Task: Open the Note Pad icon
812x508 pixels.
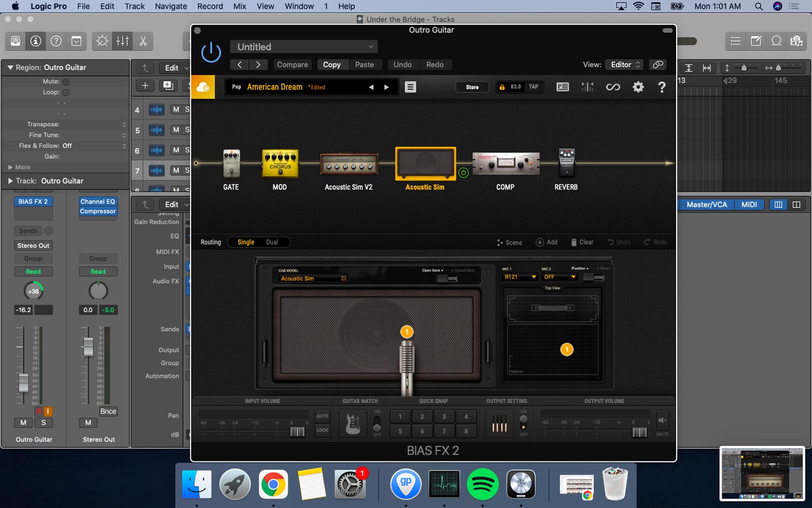Action: click(756, 41)
